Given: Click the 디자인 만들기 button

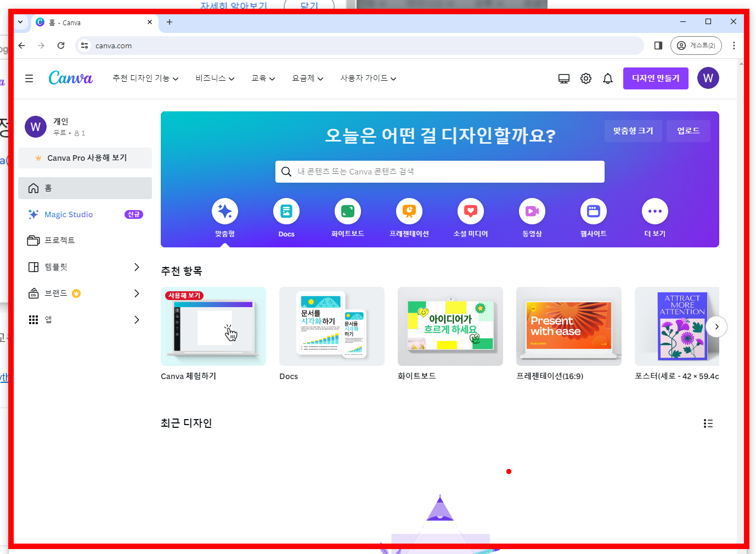Looking at the screenshot, I should point(656,78).
